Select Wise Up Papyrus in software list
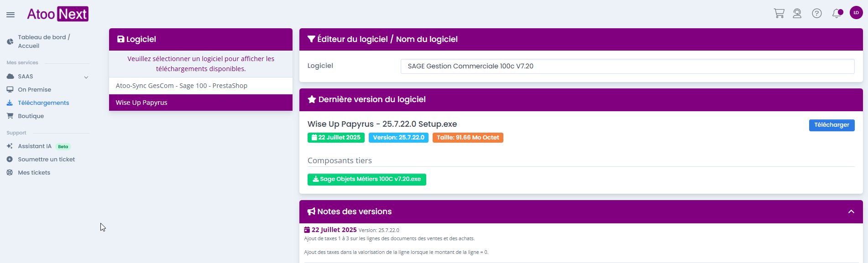The height and width of the screenshot is (263, 868). point(200,103)
